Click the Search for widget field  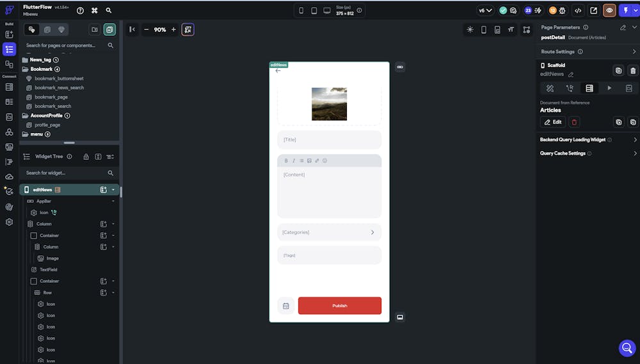point(69,173)
